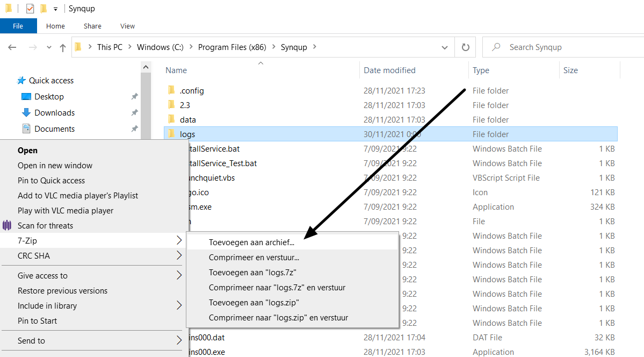Open the View ribbon tab
Image resolution: width=644 pixels, height=357 pixels.
(x=127, y=26)
